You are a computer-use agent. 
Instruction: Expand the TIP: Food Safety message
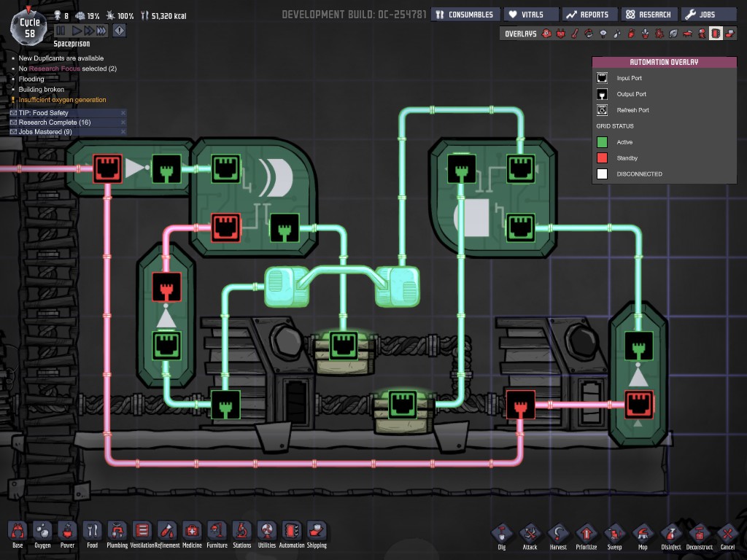click(44, 113)
